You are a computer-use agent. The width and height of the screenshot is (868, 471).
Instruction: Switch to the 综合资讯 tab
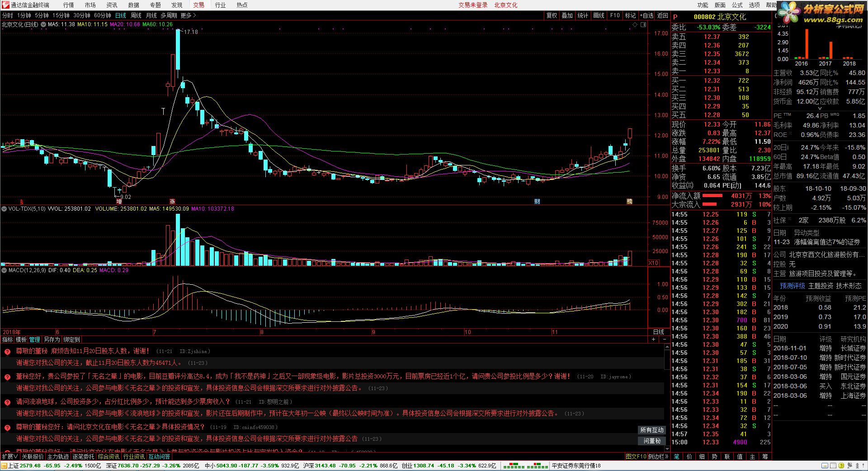[x=108, y=457]
